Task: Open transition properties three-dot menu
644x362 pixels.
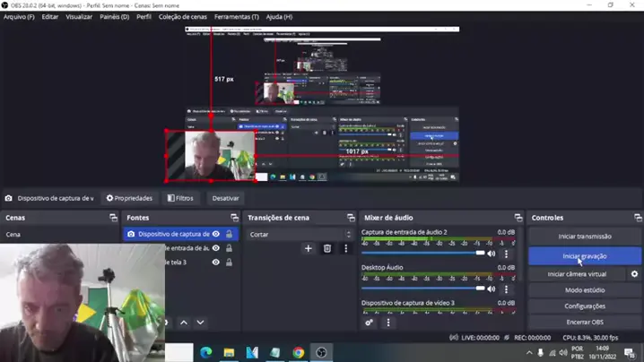Action: coord(345,249)
